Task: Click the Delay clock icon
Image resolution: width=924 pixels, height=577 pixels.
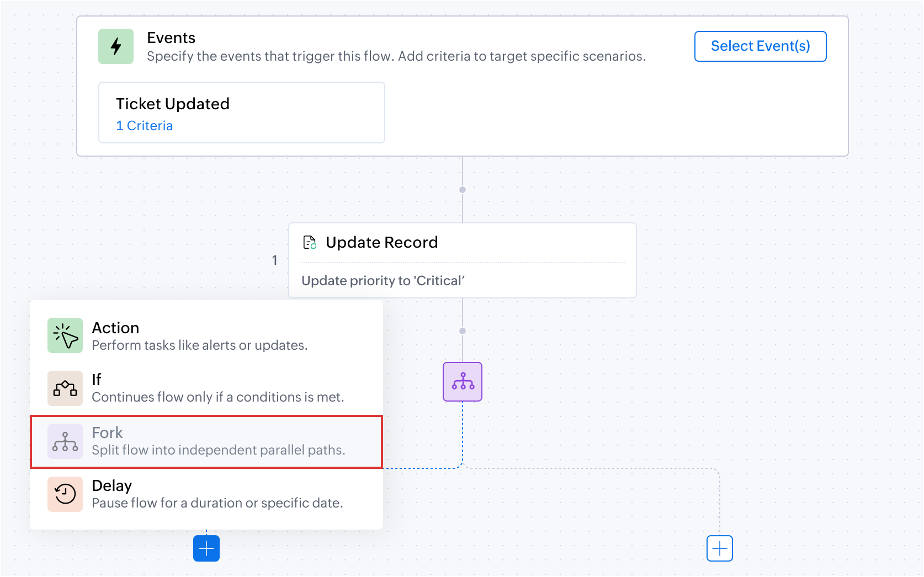Action: click(65, 494)
